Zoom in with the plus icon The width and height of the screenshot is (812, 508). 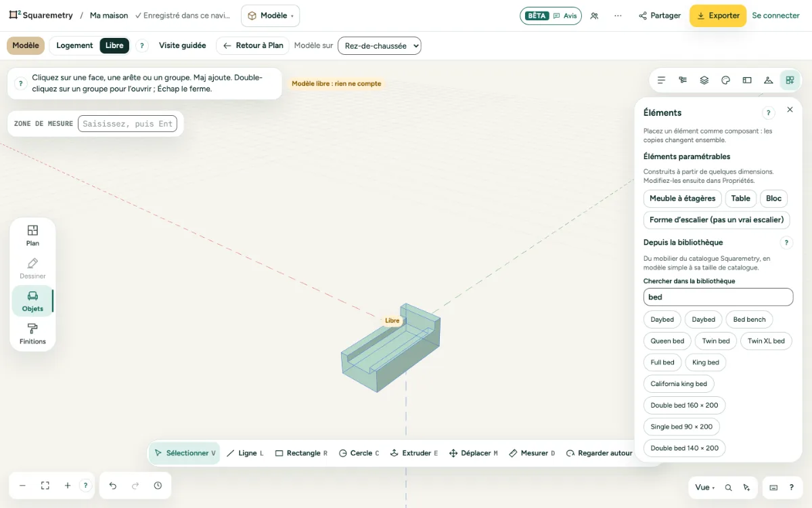[68, 486]
